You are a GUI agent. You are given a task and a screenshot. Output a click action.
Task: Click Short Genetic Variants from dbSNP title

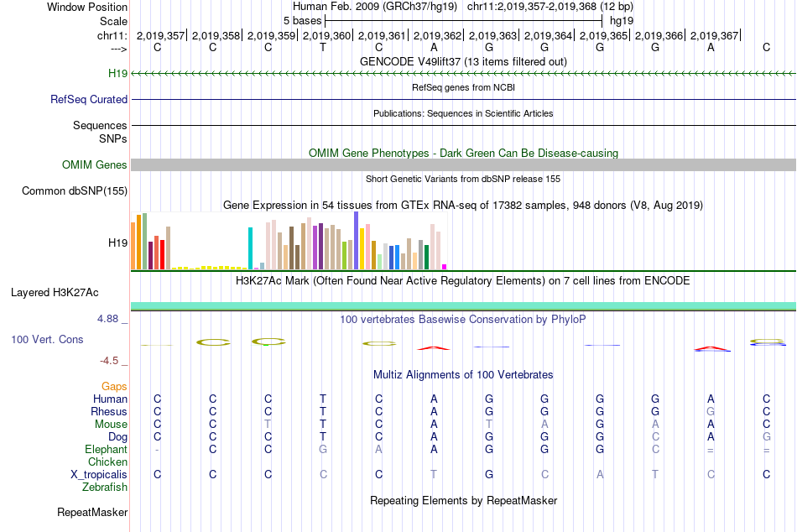coord(463,179)
